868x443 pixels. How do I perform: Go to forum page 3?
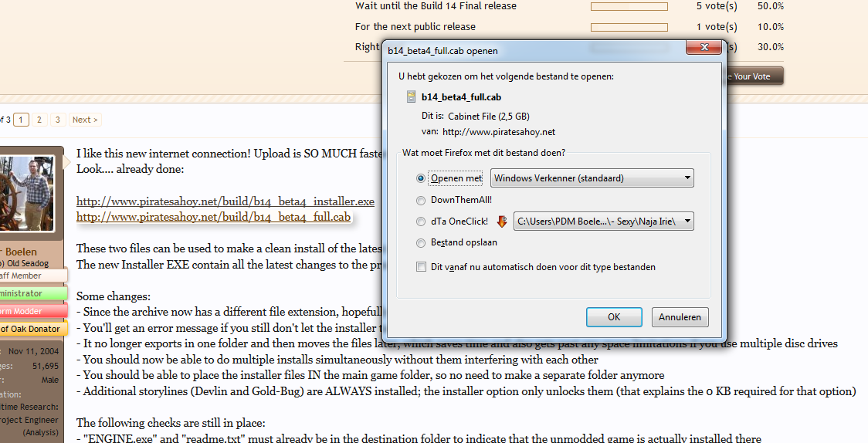(58, 120)
